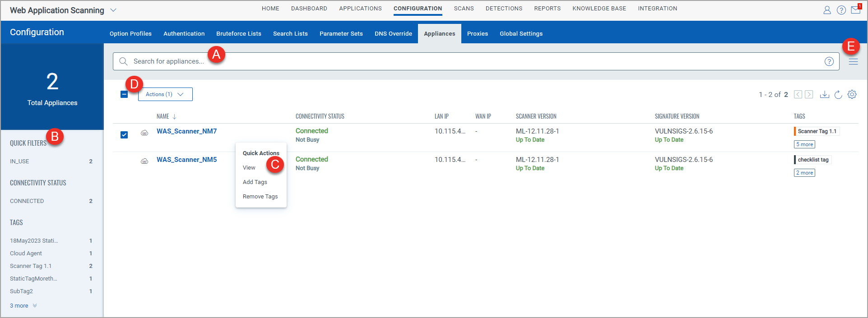Open the hamburger menu beside search

853,62
